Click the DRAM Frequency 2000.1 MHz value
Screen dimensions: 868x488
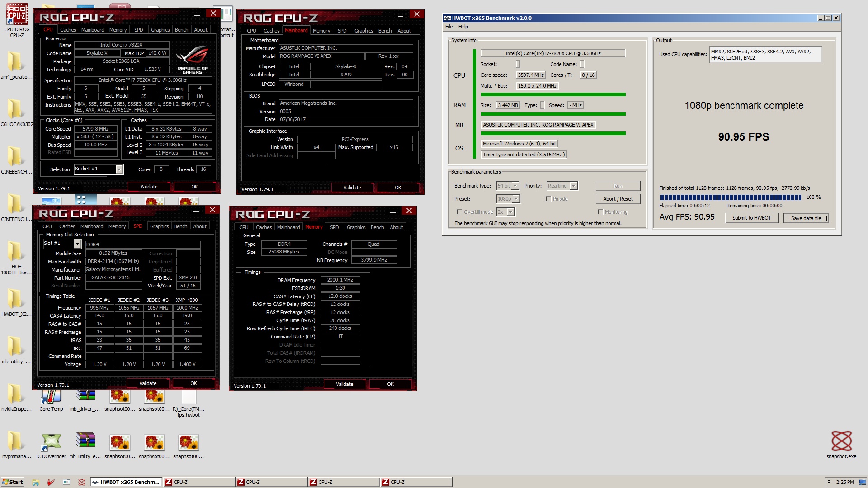(340, 280)
